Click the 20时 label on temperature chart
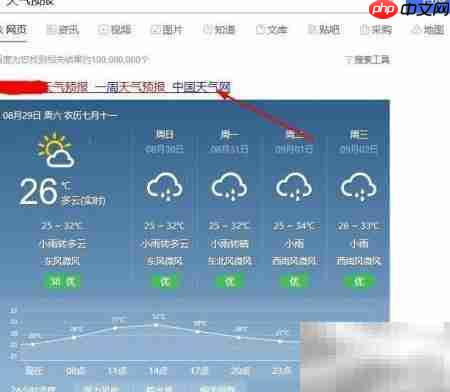This screenshot has height=392, width=450. point(240,371)
